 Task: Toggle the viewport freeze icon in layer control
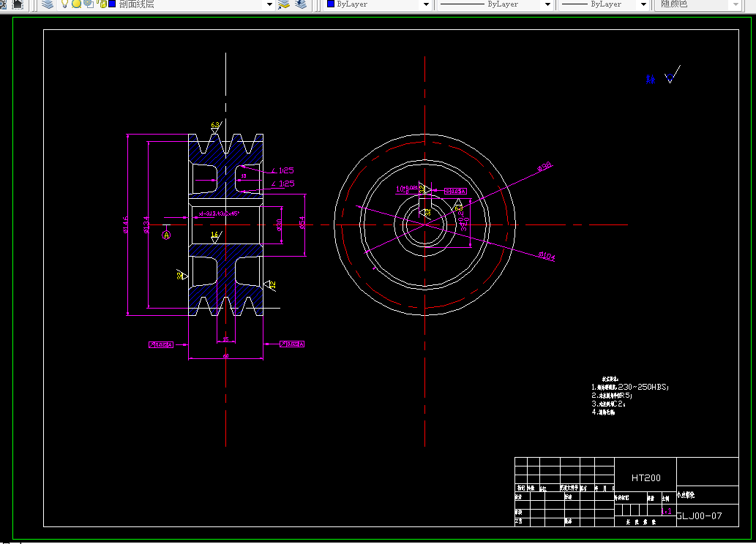pos(89,4)
